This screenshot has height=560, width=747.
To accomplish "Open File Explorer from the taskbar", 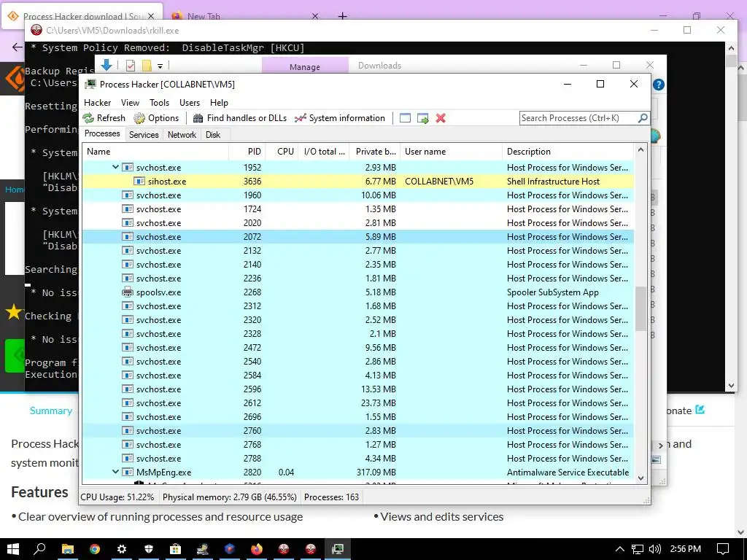I will click(x=68, y=549).
